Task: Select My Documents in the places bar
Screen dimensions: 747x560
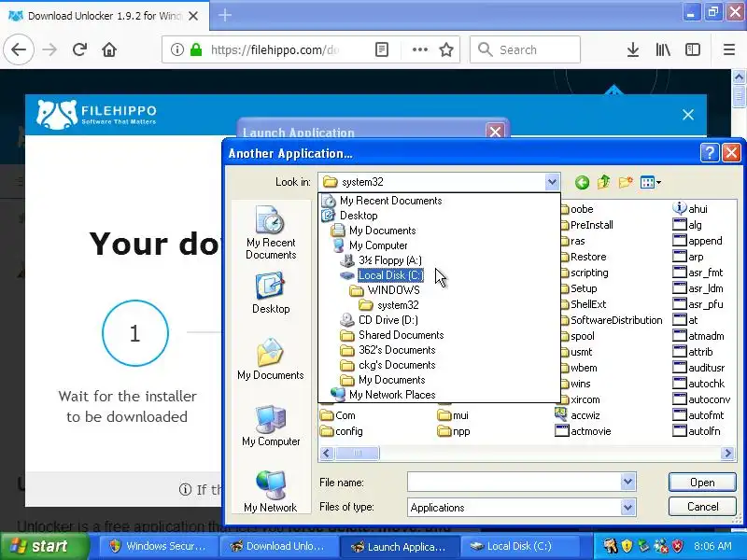Action: click(x=271, y=359)
